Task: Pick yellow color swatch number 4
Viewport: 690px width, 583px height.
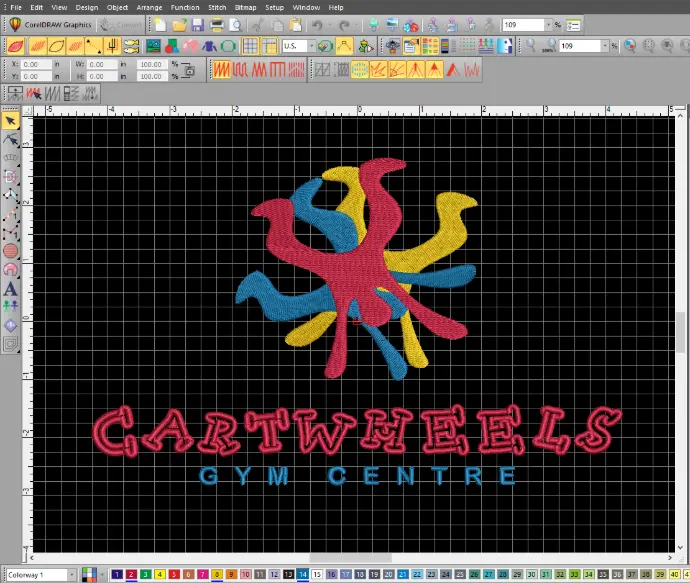Action: point(161,575)
